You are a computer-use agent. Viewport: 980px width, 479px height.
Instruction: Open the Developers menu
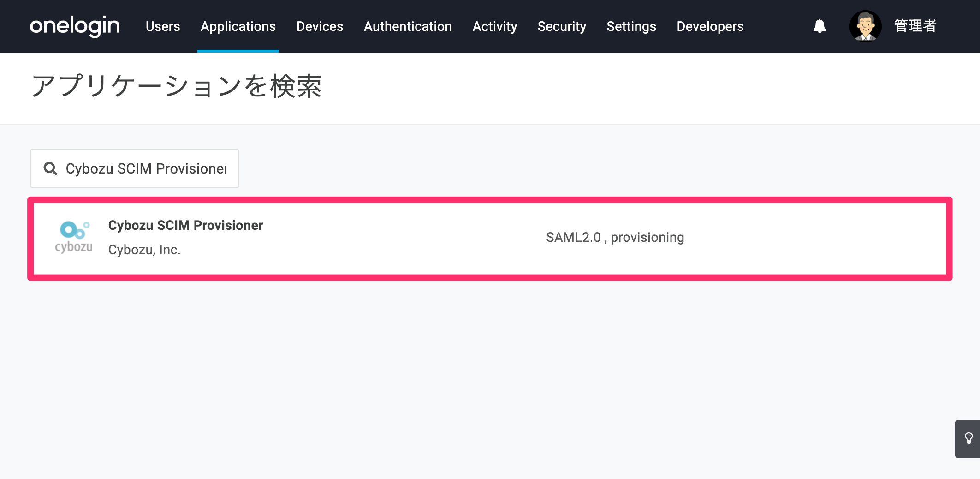click(x=710, y=26)
